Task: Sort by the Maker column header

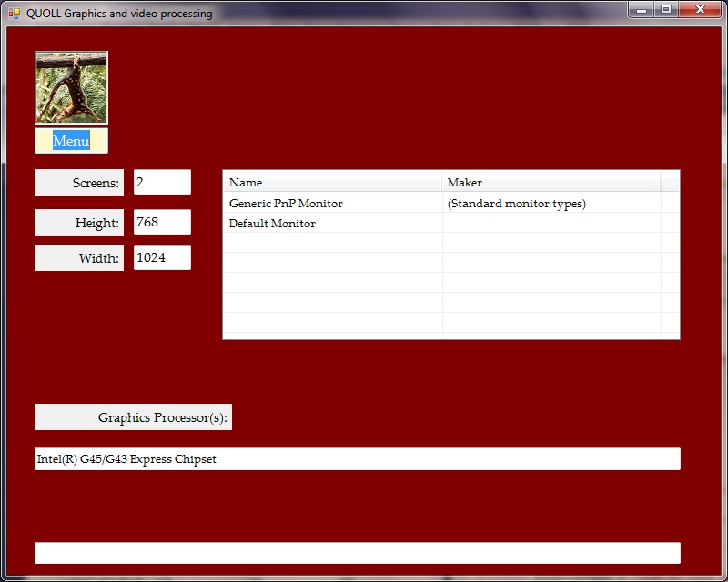Action: coord(551,182)
